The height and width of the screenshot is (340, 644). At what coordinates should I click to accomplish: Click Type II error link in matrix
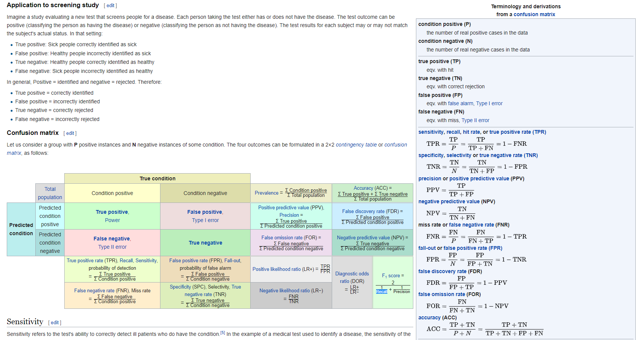pos(112,247)
